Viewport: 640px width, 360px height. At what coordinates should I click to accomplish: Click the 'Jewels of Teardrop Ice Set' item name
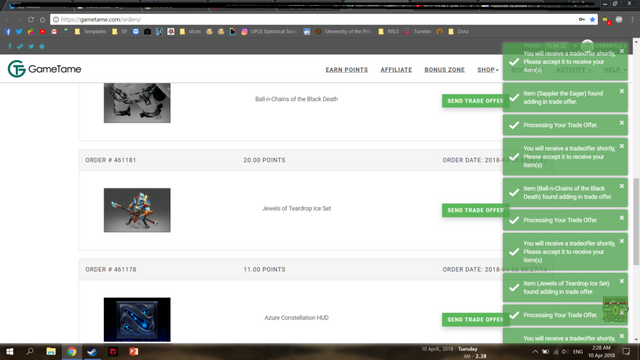click(296, 208)
